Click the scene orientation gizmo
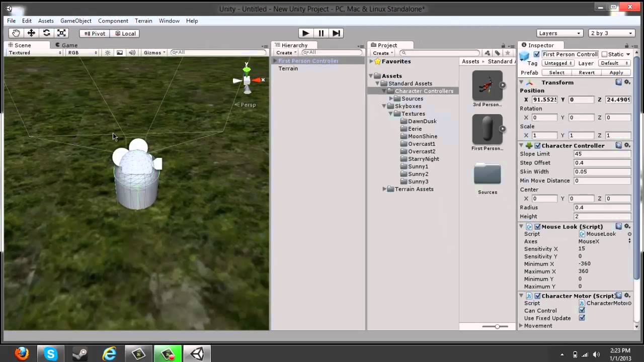 [x=247, y=80]
